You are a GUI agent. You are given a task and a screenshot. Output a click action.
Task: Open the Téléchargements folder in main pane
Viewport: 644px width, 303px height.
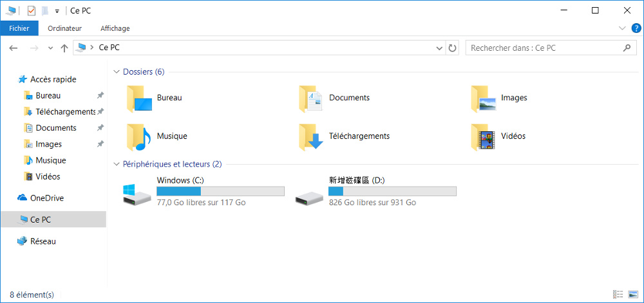(x=311, y=136)
